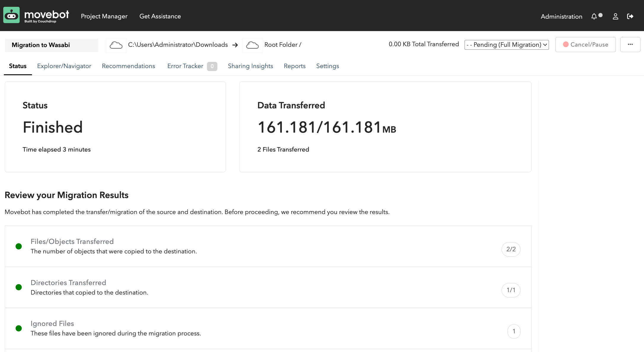Open Get Assistance in top navigation

(160, 16)
